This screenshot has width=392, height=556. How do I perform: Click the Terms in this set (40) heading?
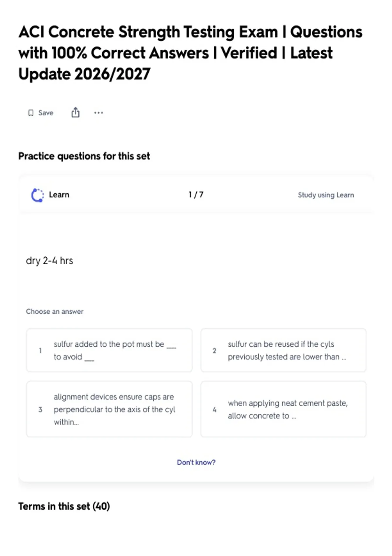point(64,506)
